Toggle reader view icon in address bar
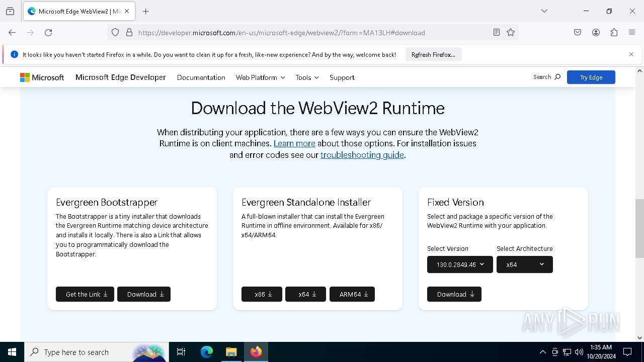Image resolution: width=644 pixels, height=362 pixels. click(x=497, y=33)
